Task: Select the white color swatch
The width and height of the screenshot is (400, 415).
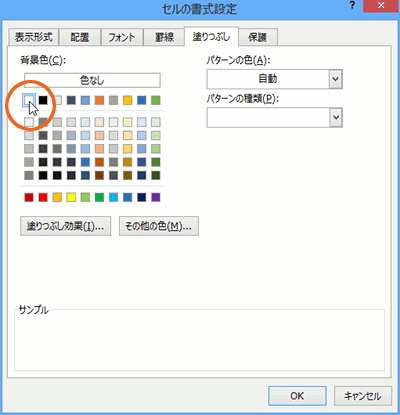Action: coord(29,100)
